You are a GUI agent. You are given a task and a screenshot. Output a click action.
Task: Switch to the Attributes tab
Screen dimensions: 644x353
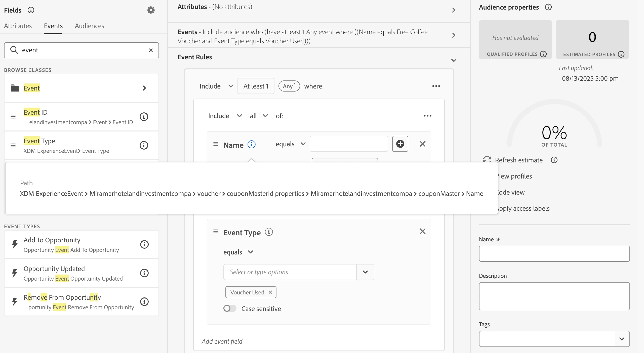18,26
